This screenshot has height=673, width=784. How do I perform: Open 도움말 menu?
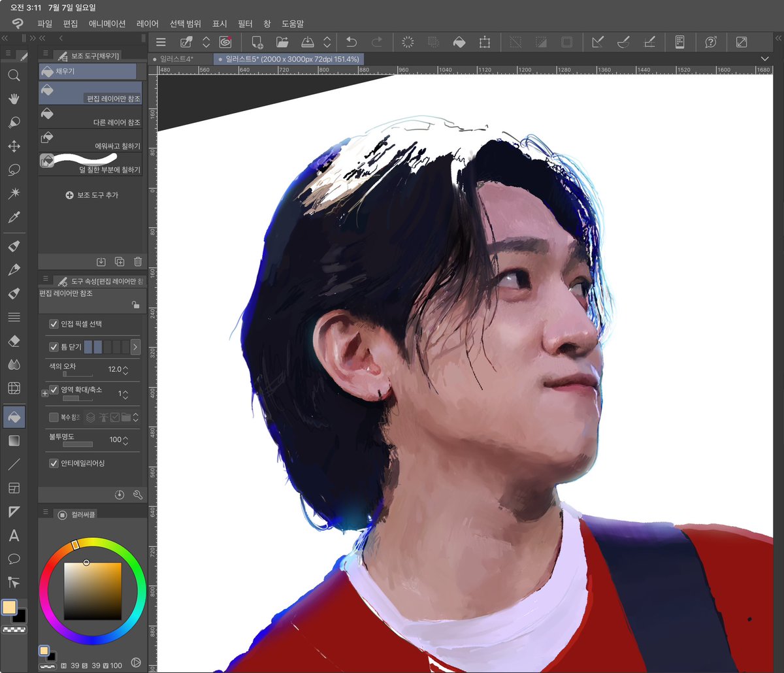pyautogui.click(x=293, y=24)
